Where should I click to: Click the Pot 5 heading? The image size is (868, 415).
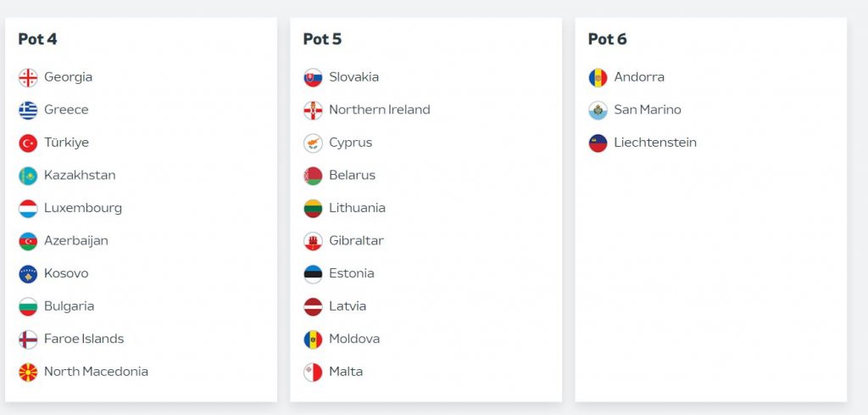pyautogui.click(x=322, y=39)
